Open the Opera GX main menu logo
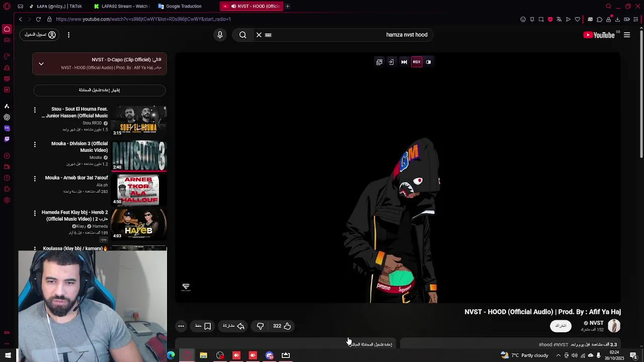Image resolution: width=644 pixels, height=362 pixels. [x=7, y=6]
